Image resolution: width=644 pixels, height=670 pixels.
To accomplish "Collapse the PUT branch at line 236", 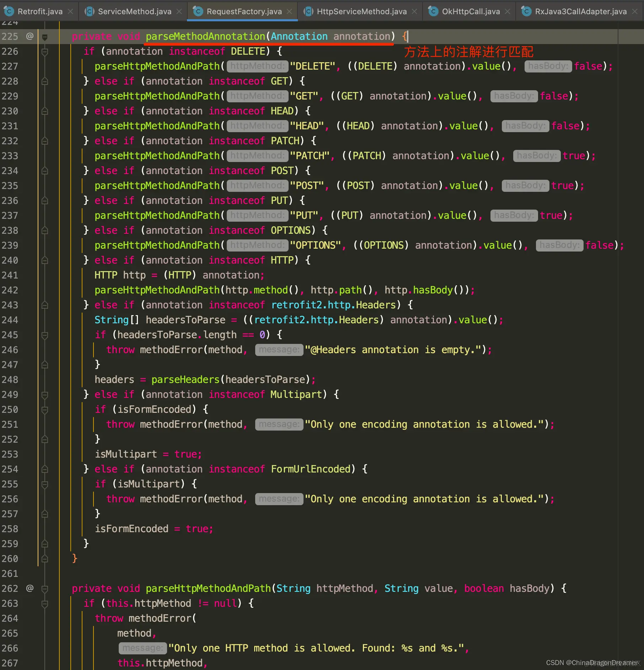I will pos(45,201).
